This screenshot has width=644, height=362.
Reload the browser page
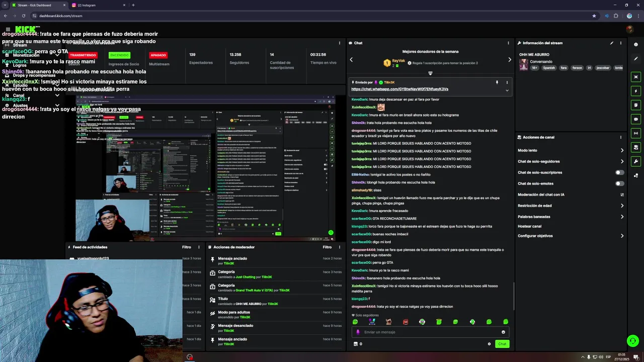click(x=24, y=16)
